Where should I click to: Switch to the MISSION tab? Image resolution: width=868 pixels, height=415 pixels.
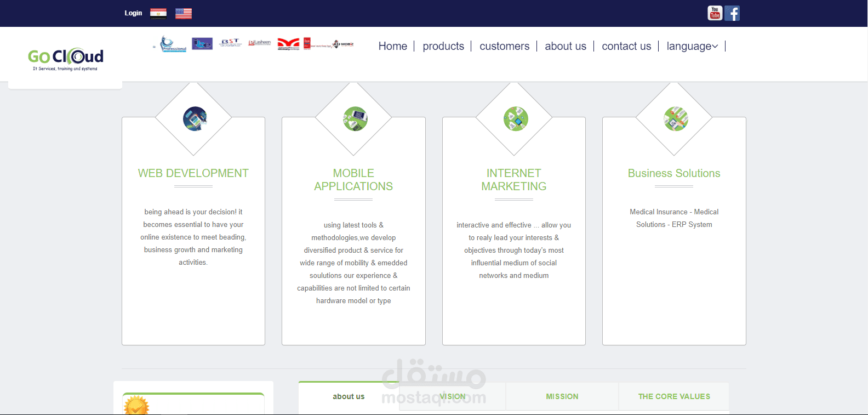pos(562,396)
